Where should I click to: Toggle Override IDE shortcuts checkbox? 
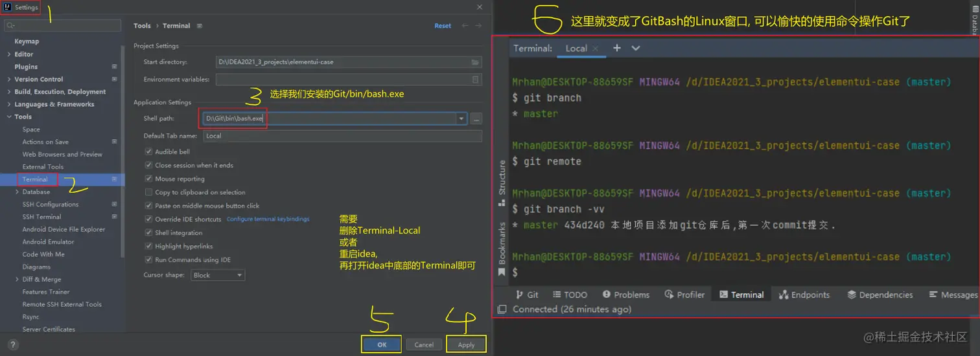coord(148,219)
